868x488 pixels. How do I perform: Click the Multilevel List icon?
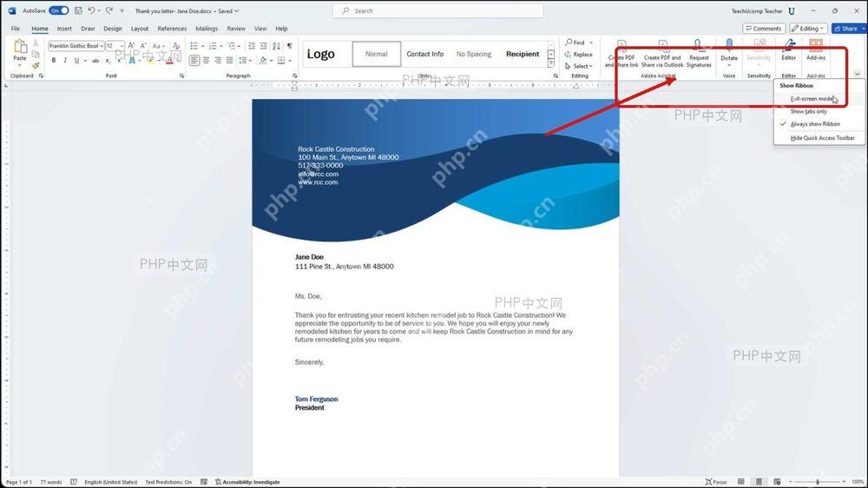click(232, 46)
